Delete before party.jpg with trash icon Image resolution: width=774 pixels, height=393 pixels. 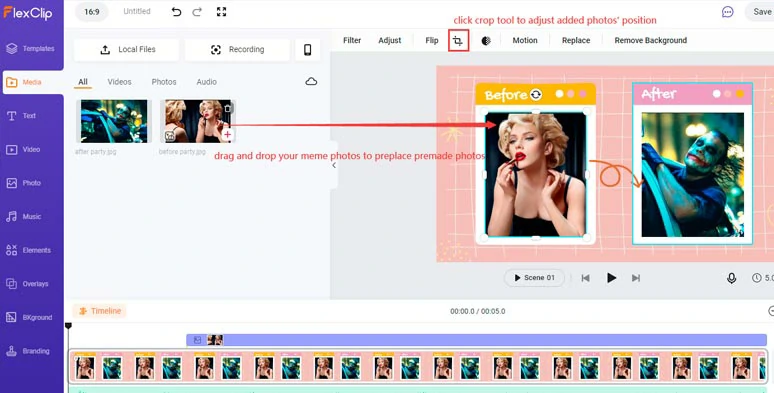[227, 108]
